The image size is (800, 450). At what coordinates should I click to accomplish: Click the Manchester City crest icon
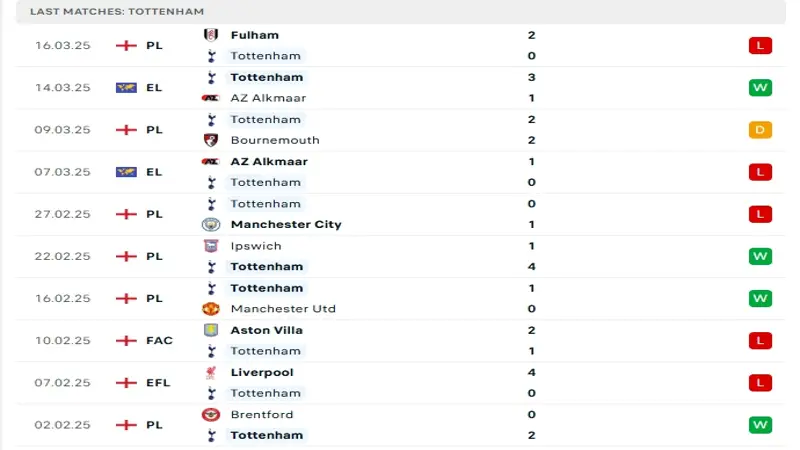(211, 224)
